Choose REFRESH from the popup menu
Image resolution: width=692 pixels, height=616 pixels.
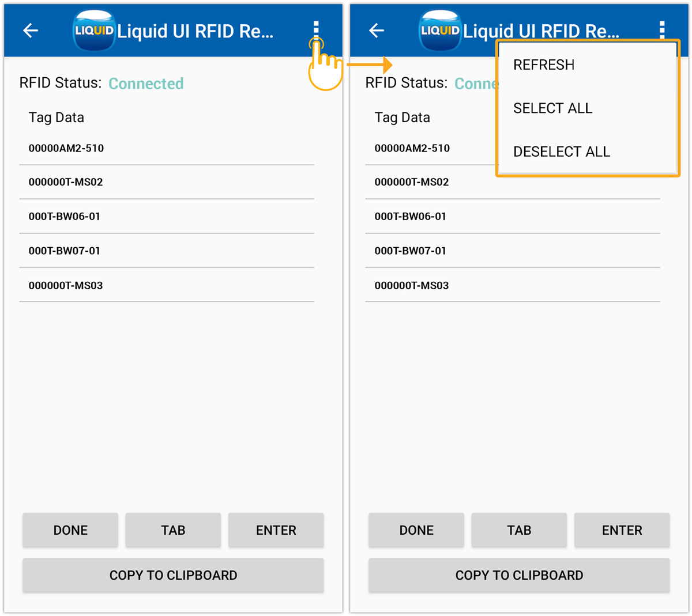click(543, 65)
